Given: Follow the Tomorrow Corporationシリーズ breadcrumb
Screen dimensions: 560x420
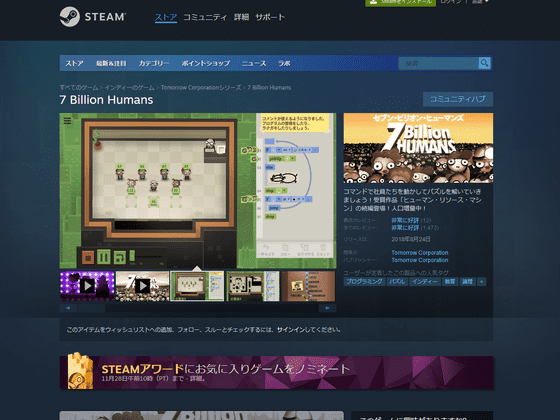Looking at the screenshot, I should click(201, 88).
